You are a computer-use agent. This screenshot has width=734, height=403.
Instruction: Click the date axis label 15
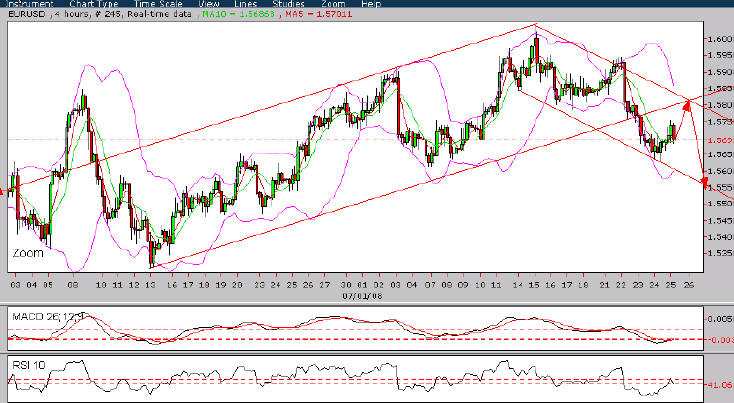534,285
